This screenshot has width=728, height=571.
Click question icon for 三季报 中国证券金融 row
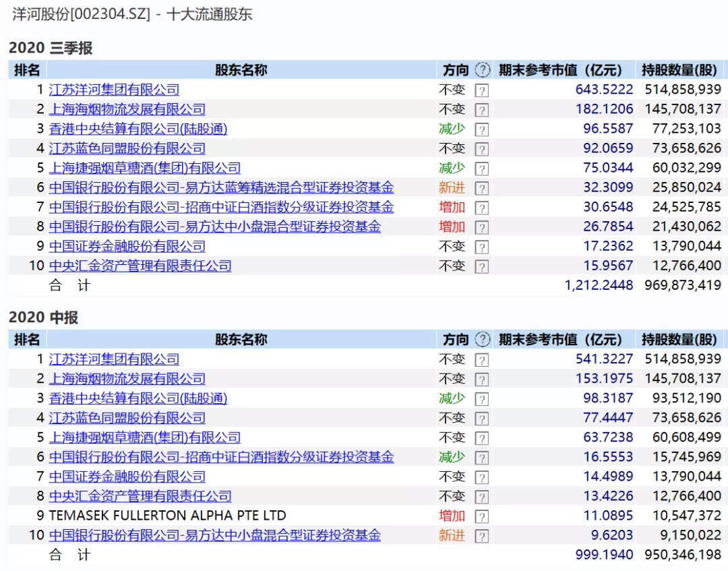481,247
